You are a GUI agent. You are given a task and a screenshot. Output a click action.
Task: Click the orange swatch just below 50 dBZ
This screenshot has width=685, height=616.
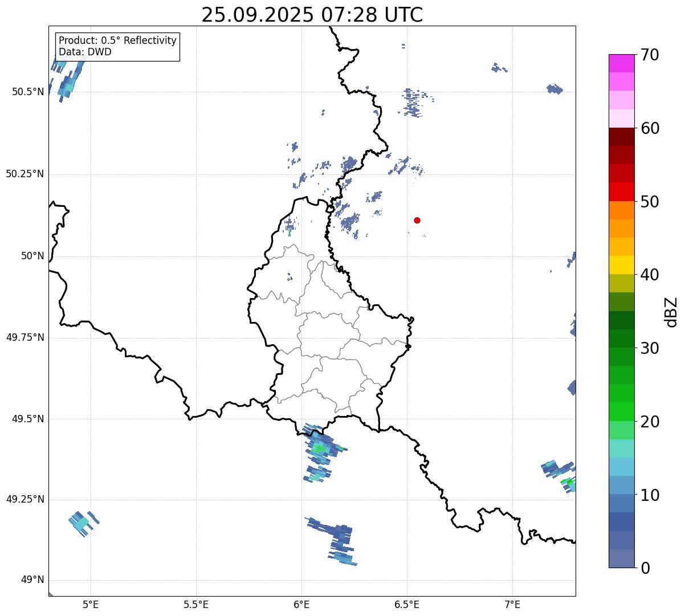[621, 210]
